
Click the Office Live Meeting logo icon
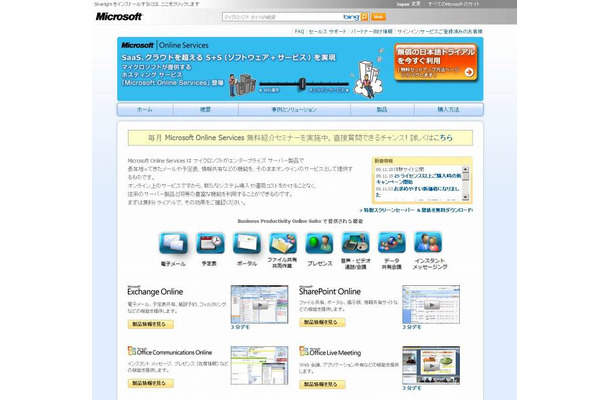coord(304,351)
